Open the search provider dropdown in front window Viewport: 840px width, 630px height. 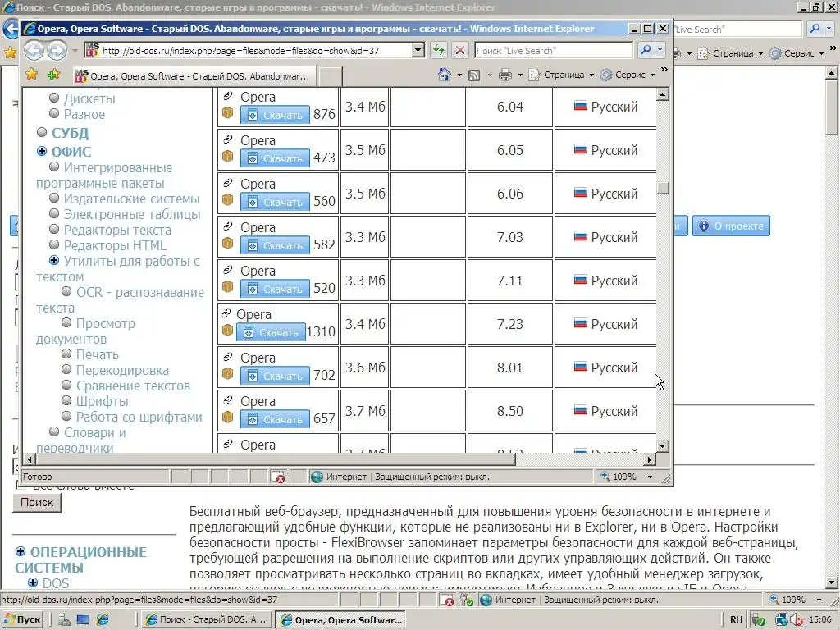pos(660,50)
